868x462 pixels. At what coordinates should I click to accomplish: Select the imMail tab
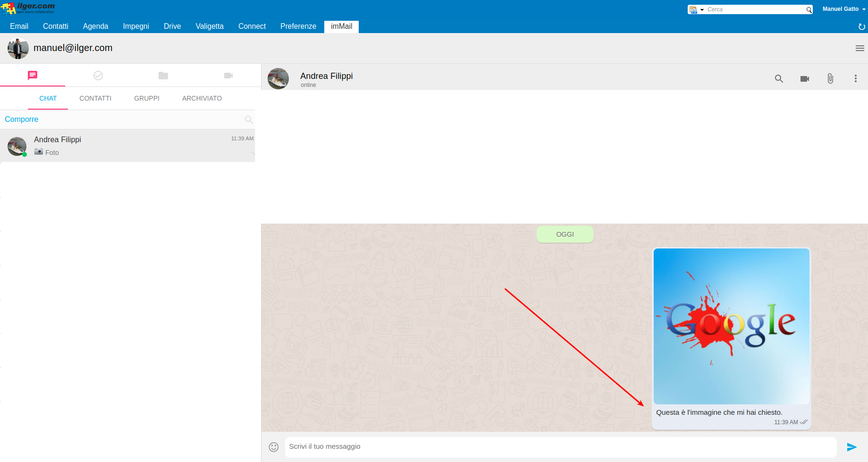tap(341, 26)
